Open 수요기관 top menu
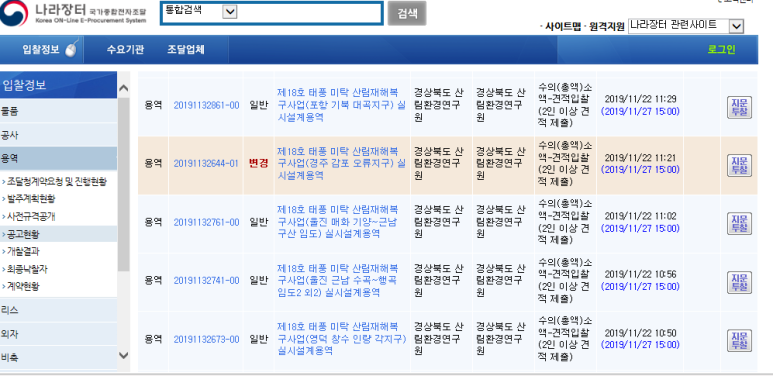This screenshot has height=376, width=773. (125, 50)
